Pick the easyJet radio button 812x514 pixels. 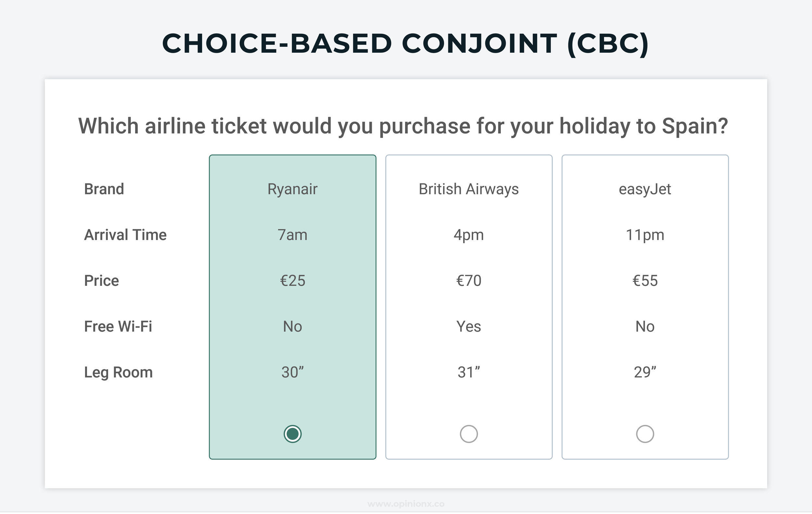(x=645, y=434)
